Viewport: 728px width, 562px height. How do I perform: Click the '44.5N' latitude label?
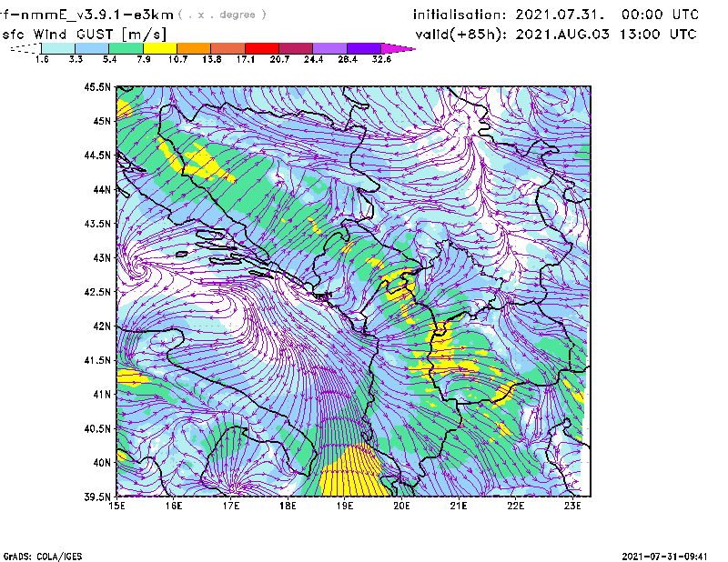click(x=97, y=155)
